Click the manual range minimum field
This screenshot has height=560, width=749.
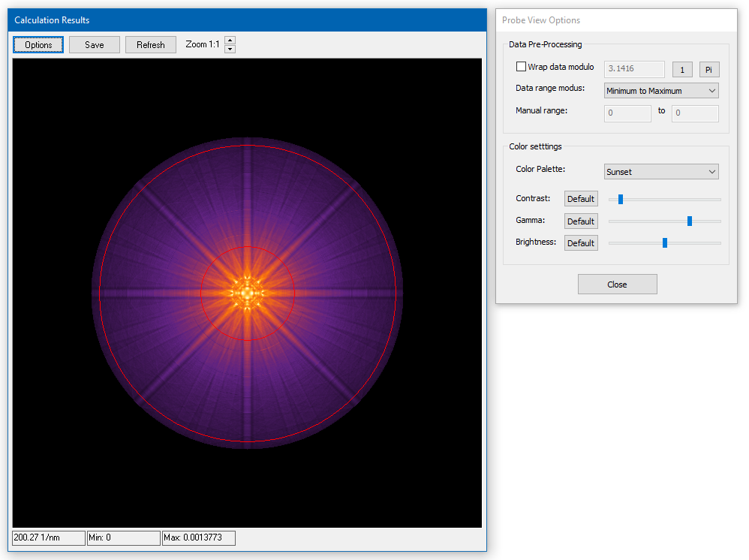tap(627, 113)
